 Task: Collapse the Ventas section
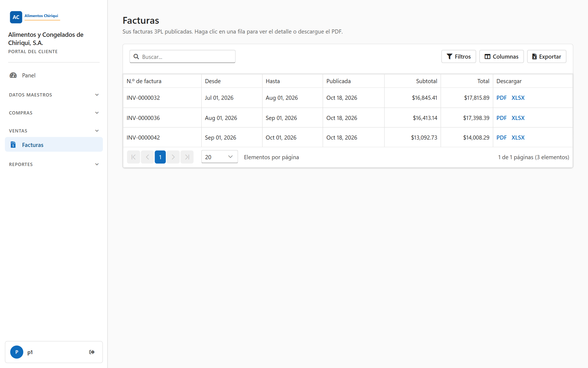(x=54, y=131)
